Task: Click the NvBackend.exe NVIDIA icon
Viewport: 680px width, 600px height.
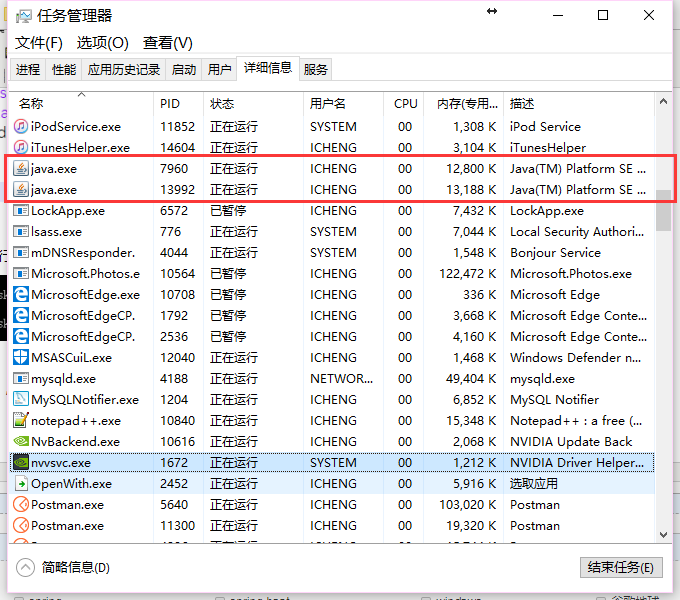Action: tap(21, 442)
